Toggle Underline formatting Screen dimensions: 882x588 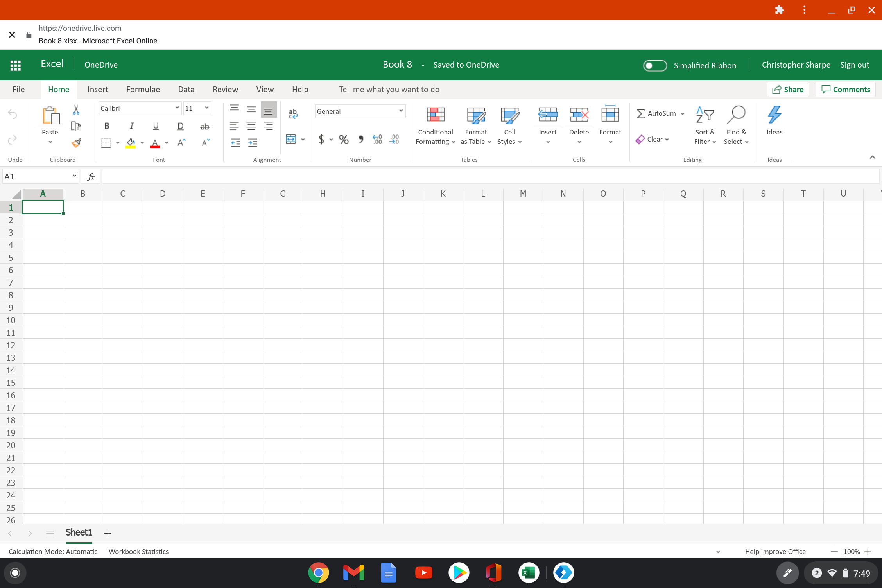pos(156,126)
